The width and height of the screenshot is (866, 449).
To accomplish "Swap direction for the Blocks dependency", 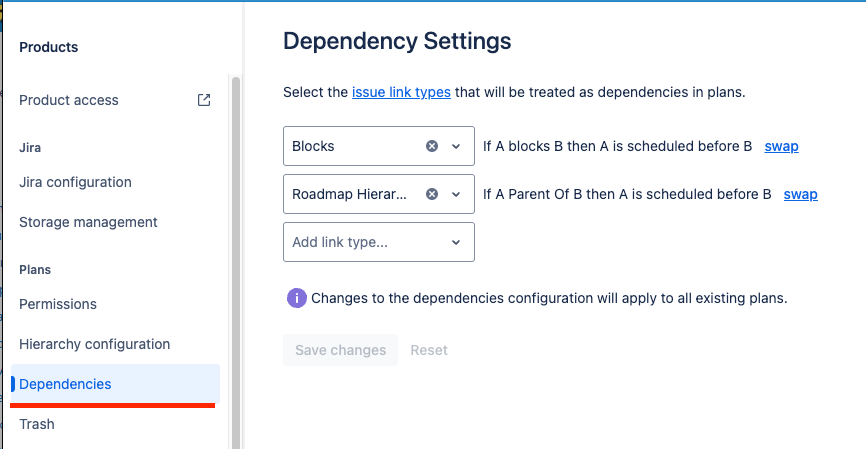I will coord(781,146).
